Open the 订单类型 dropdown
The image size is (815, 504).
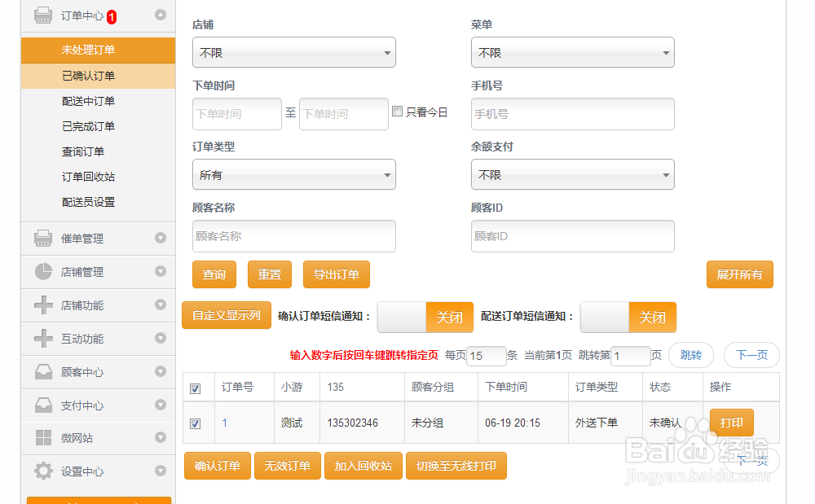(x=293, y=174)
